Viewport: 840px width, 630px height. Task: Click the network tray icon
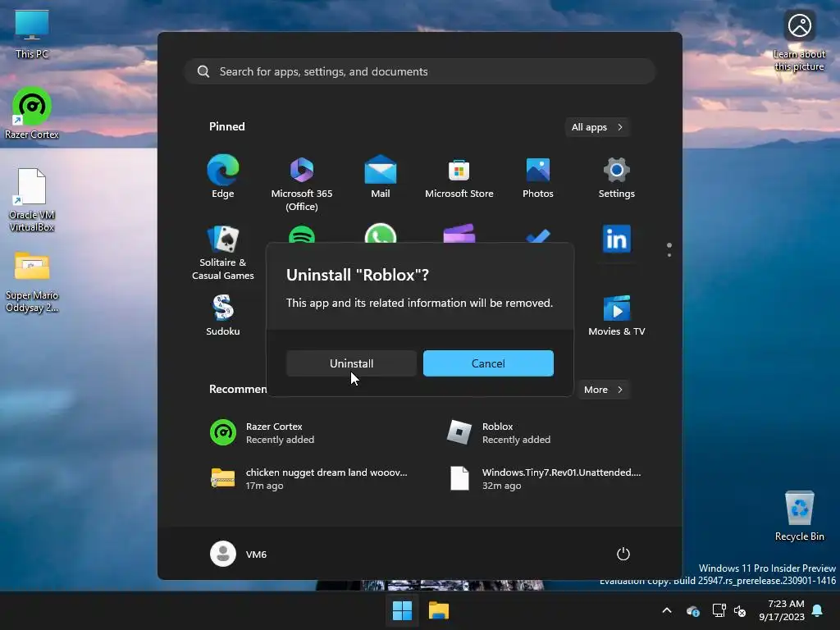pyautogui.click(x=719, y=610)
